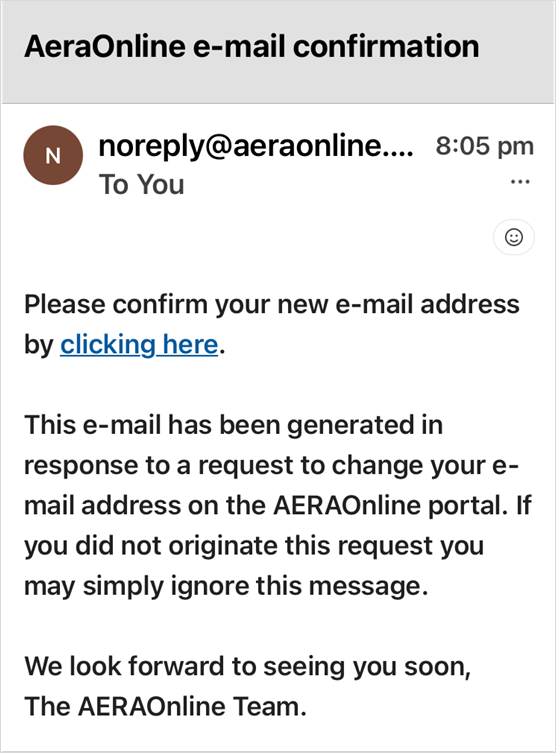Open the three-dot more options menu
The image size is (556, 753).
(x=520, y=182)
